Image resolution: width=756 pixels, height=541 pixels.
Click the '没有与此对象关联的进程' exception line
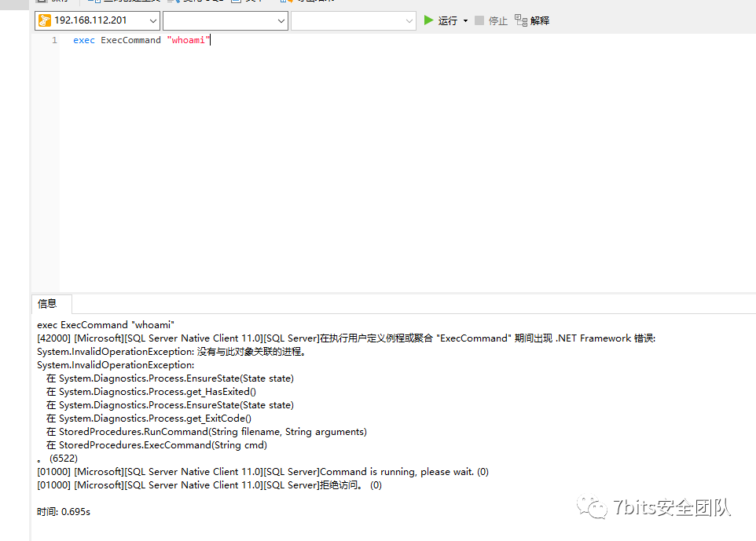171,352
